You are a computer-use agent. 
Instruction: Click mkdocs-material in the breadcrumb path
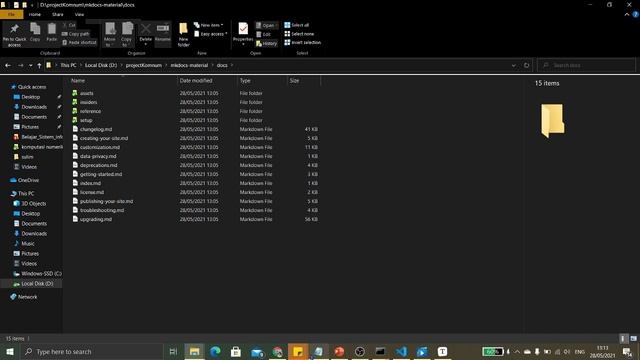[x=189, y=65]
